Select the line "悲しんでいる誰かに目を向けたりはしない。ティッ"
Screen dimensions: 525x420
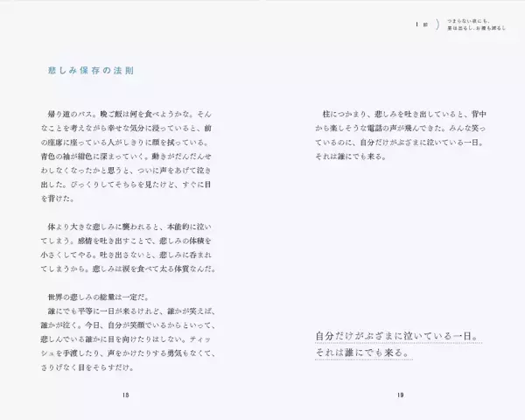coord(126,339)
